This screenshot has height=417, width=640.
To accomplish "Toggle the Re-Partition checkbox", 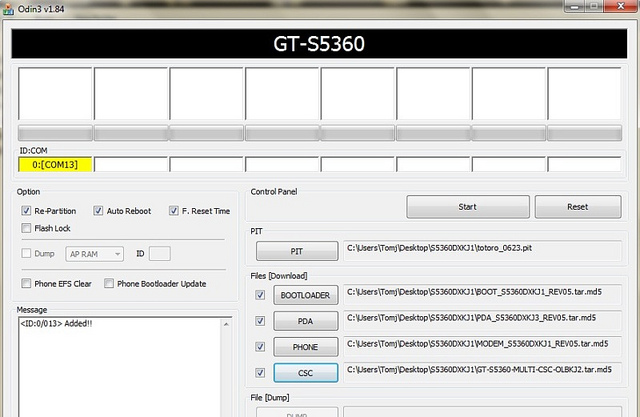I will point(26,211).
